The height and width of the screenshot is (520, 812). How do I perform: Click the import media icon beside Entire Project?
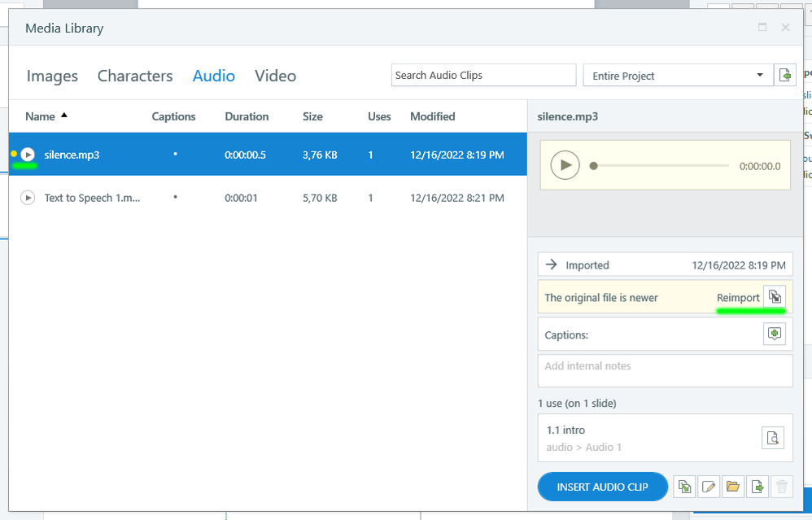click(x=785, y=75)
